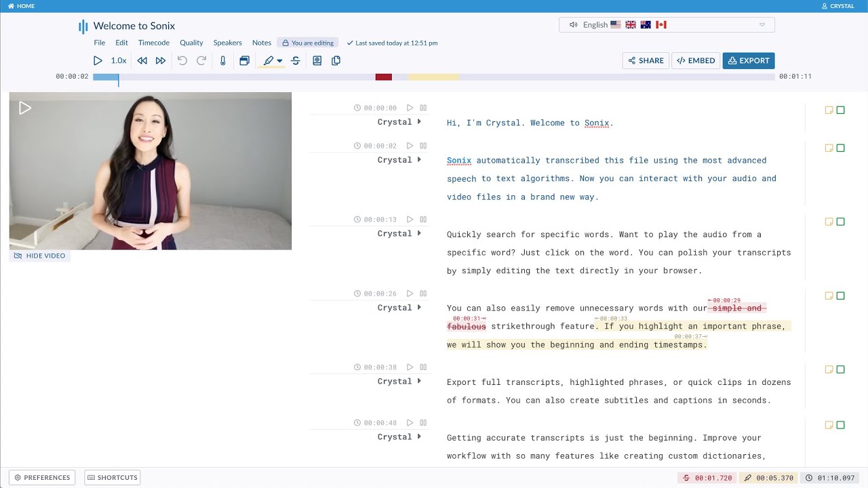Select the strikethrough tool
The width and height of the screenshot is (868, 488).
point(296,60)
